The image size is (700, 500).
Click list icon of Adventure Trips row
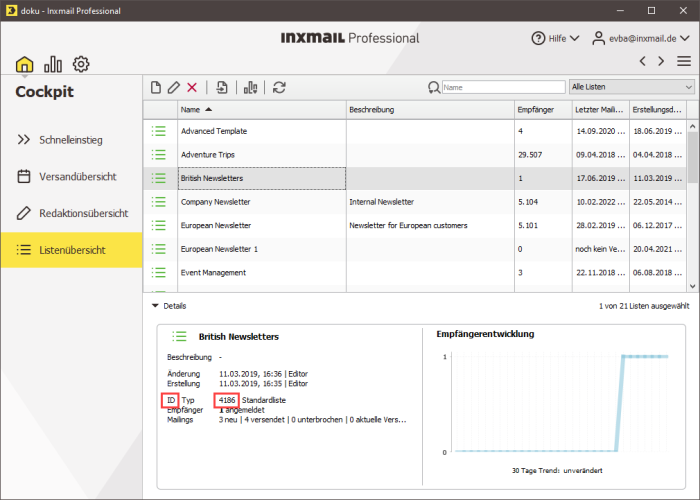158,155
